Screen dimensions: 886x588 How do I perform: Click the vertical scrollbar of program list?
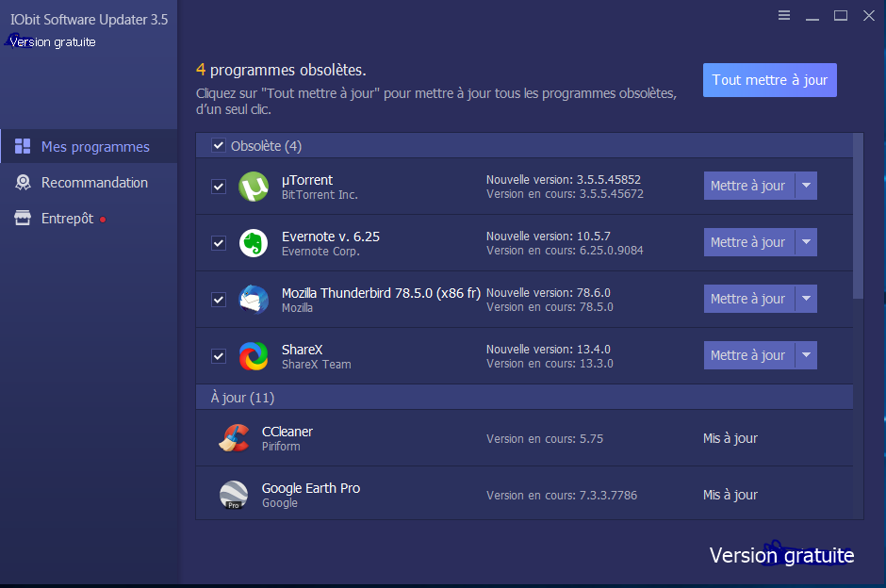pos(858,217)
